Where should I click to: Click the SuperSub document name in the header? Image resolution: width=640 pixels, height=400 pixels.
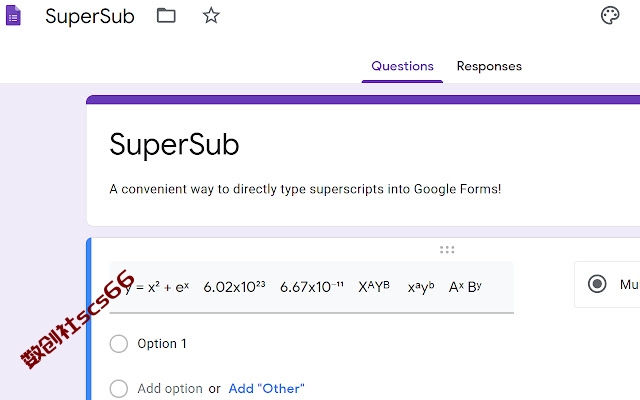tap(90, 16)
